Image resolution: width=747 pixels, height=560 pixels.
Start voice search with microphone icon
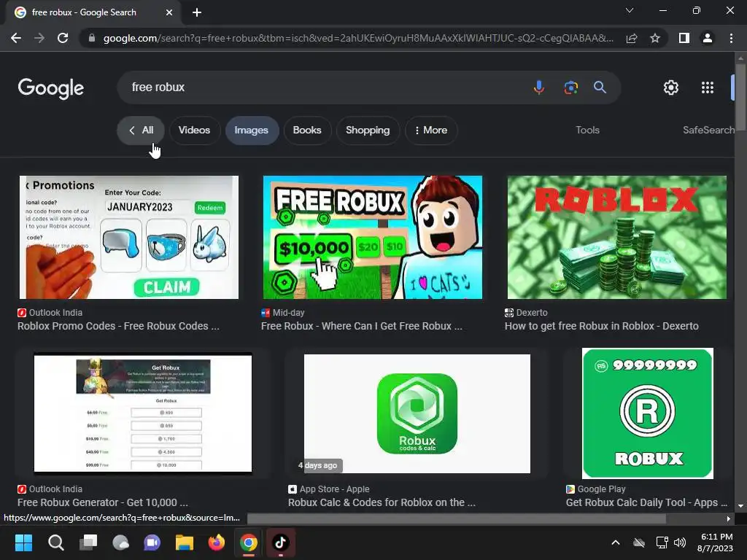point(539,87)
